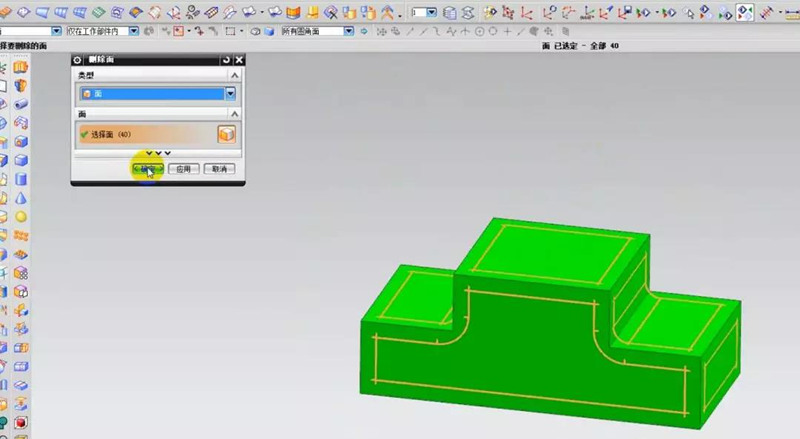
Task: Expand the hidden dialog options chevrons
Action: tap(158, 153)
